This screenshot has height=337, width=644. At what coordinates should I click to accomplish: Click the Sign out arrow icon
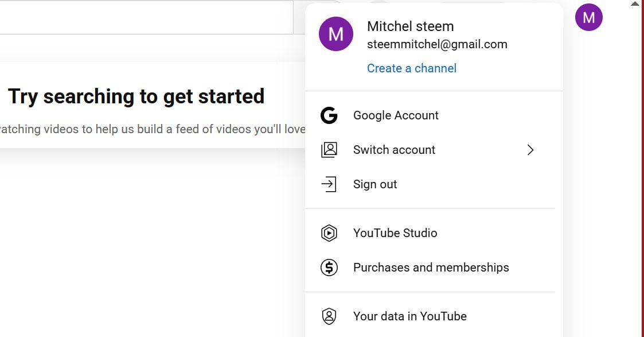pos(329,184)
